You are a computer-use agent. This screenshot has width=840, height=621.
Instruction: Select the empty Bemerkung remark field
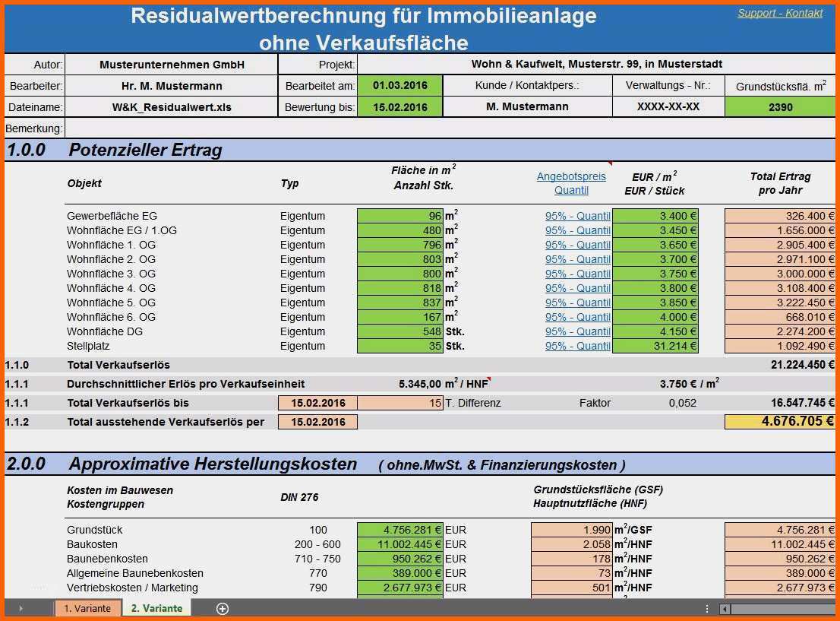coord(448,128)
